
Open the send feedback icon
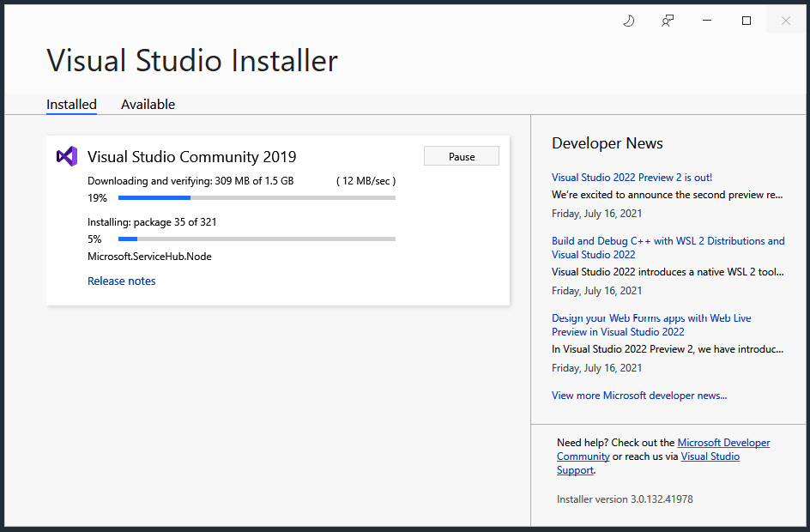[668, 21]
